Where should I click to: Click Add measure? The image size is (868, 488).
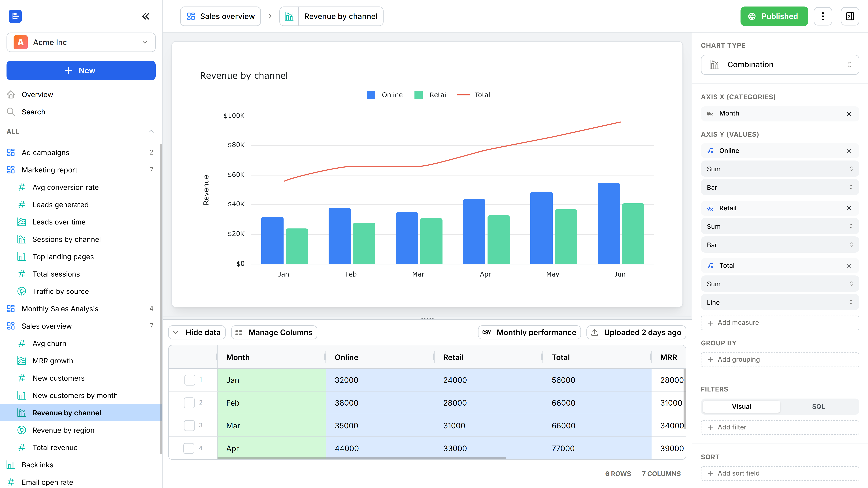(780, 323)
